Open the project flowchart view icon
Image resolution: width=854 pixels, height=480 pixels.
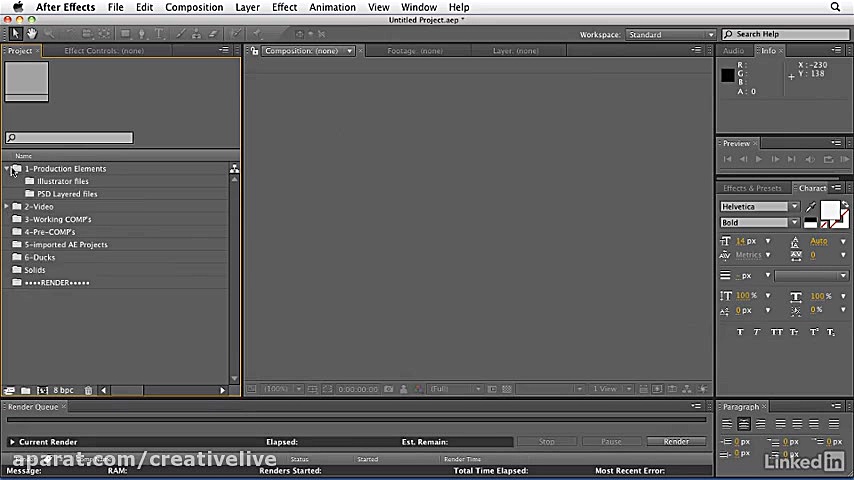point(234,169)
